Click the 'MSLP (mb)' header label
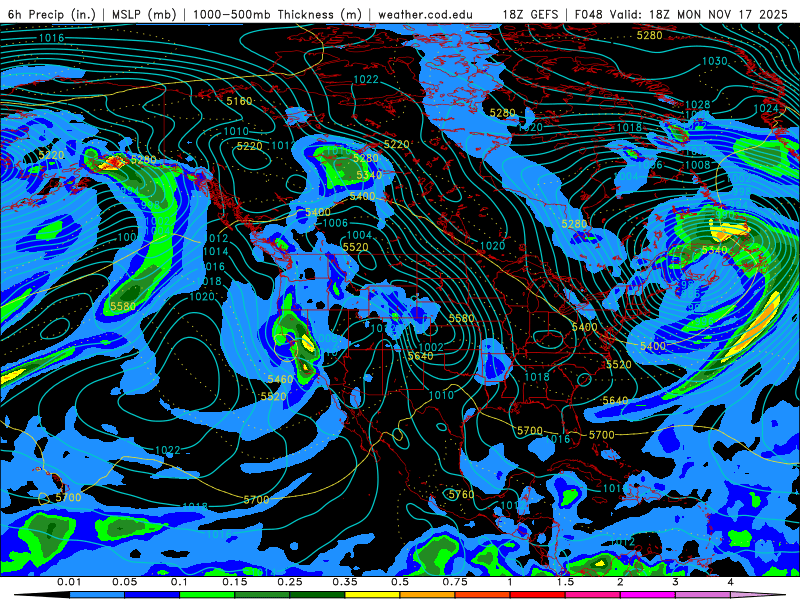Viewport: 800px width, 600px height. (144, 14)
